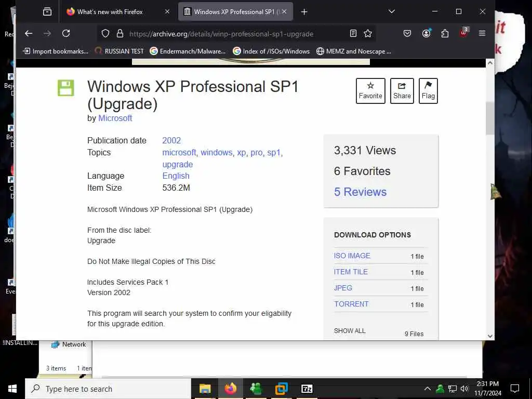Click the forward navigation arrow
The height and width of the screenshot is (399, 532).
[x=47, y=33]
